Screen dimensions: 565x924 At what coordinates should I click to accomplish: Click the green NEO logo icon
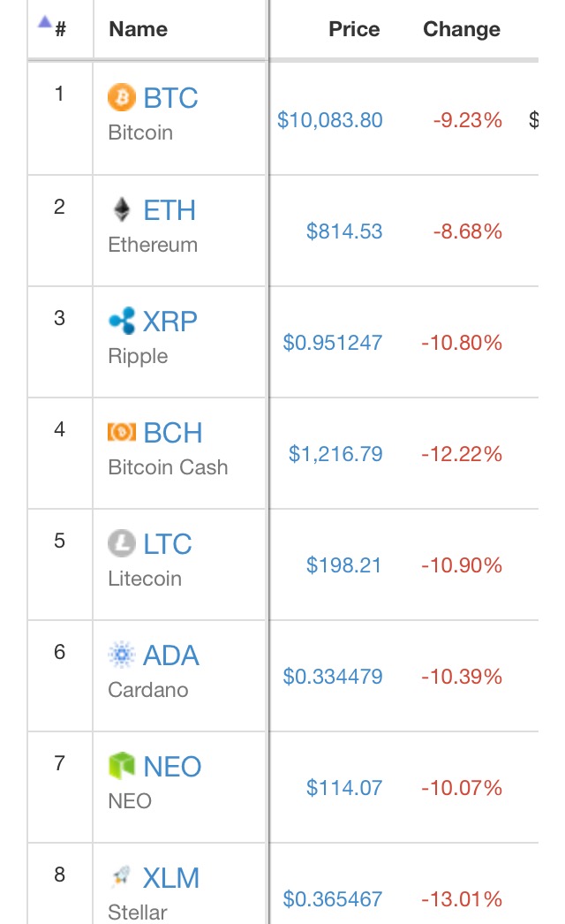coord(122,766)
